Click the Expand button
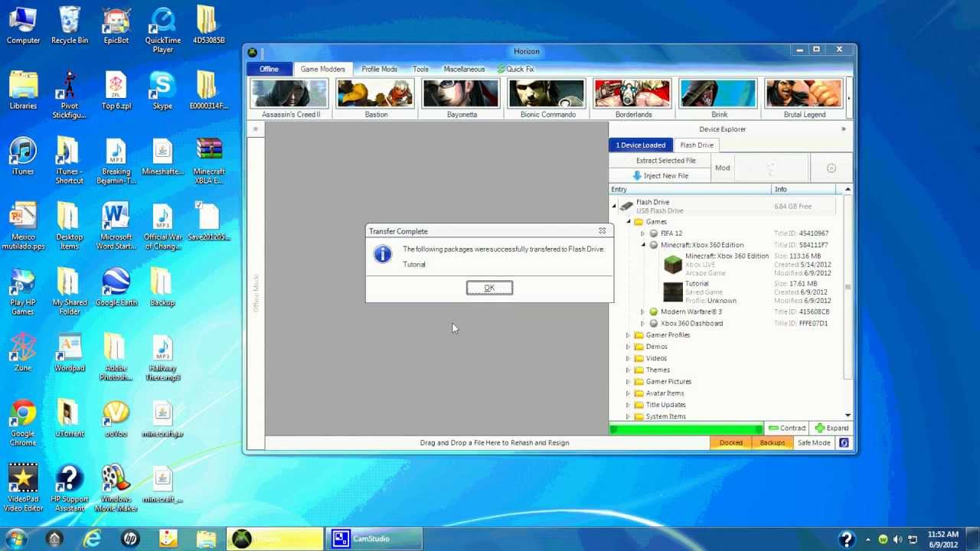The width and height of the screenshot is (980, 551). (x=832, y=429)
